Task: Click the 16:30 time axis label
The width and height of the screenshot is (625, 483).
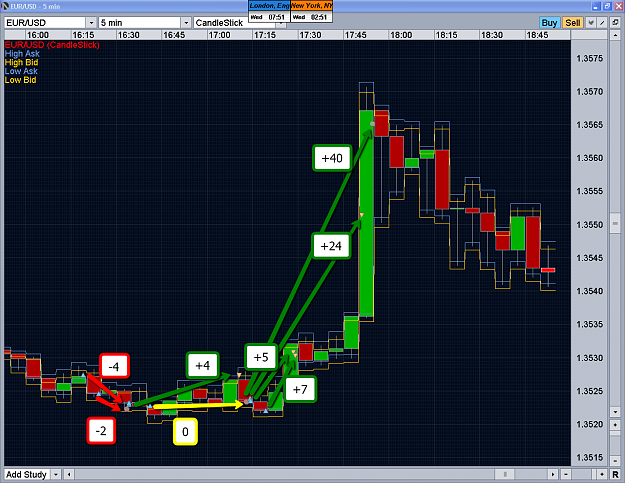Action: point(128,35)
